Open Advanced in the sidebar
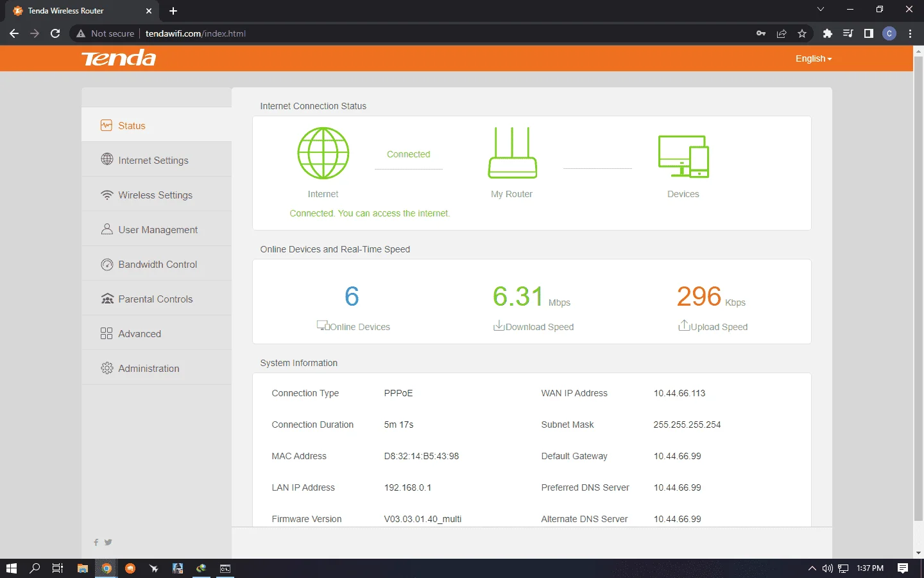 [x=157, y=333]
